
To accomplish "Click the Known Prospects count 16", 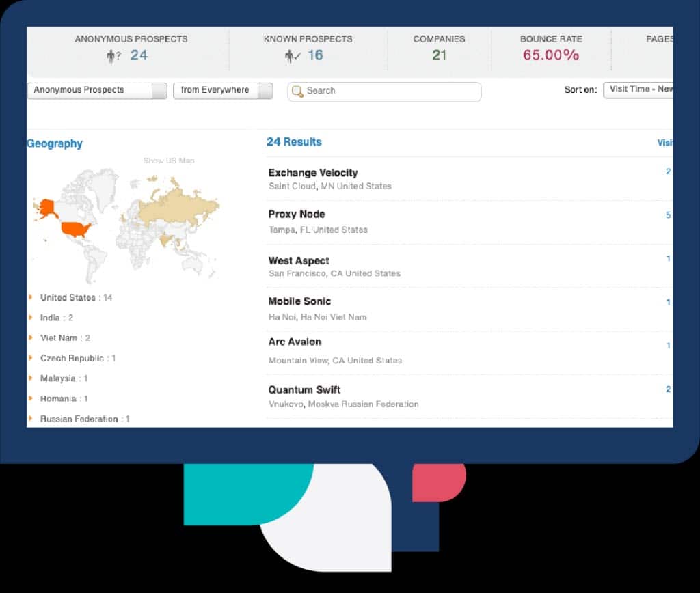I will coord(315,55).
